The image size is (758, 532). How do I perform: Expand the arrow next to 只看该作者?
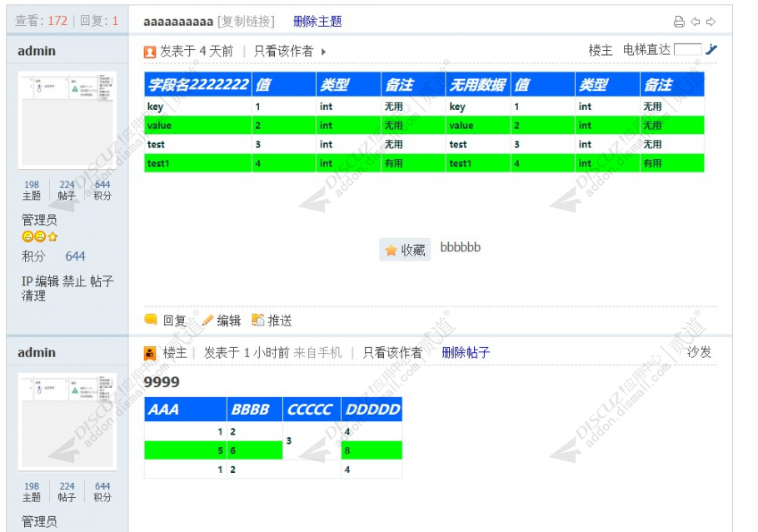[x=323, y=52]
